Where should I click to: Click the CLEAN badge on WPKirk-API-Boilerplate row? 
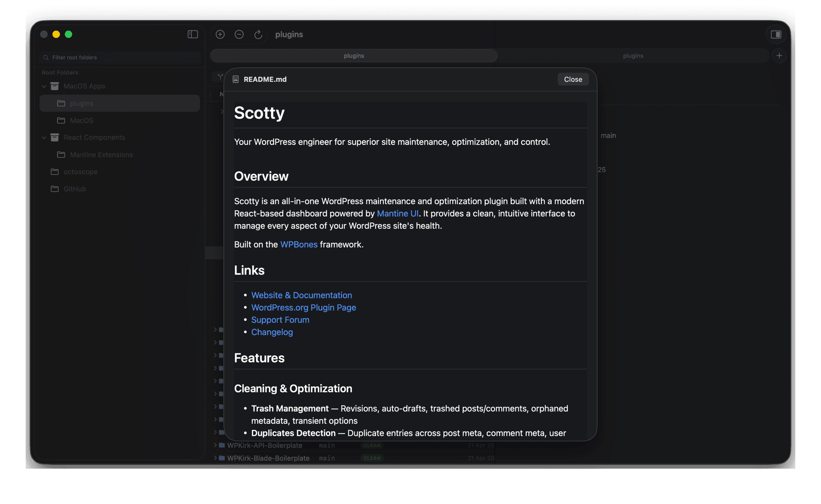point(372,445)
